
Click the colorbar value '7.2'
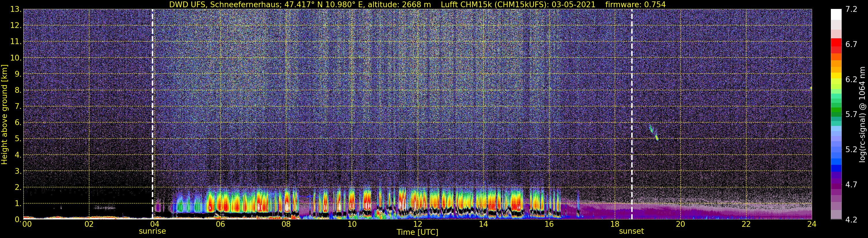click(x=851, y=9)
